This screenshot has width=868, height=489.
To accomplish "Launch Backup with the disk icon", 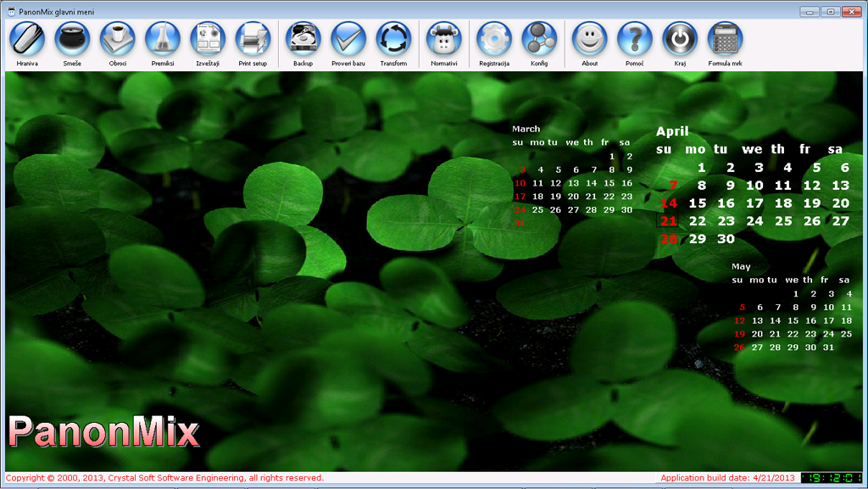I will pyautogui.click(x=303, y=39).
